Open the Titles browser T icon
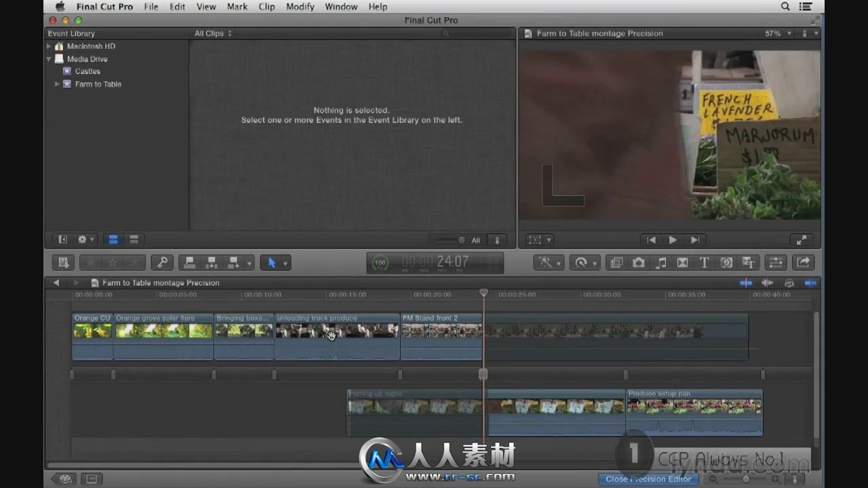This screenshot has height=488, width=868. (704, 262)
